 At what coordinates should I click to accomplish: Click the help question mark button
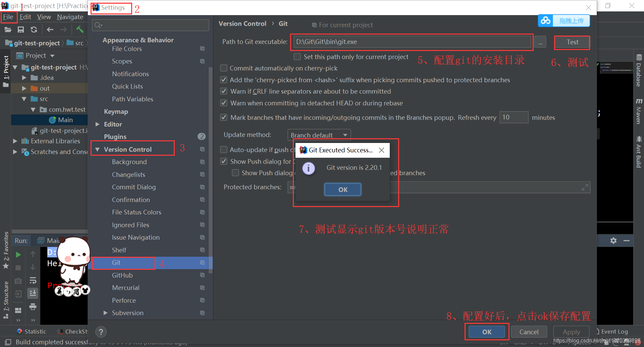pyautogui.click(x=101, y=332)
